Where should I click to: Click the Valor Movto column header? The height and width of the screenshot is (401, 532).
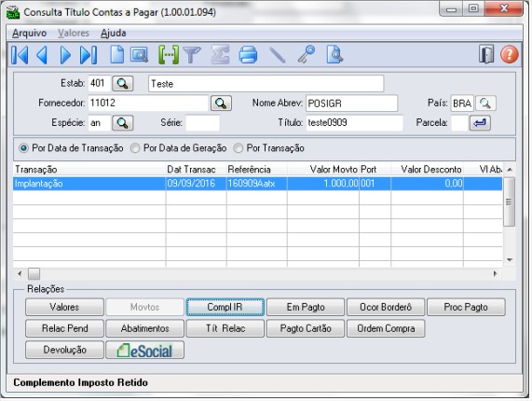[323, 170]
